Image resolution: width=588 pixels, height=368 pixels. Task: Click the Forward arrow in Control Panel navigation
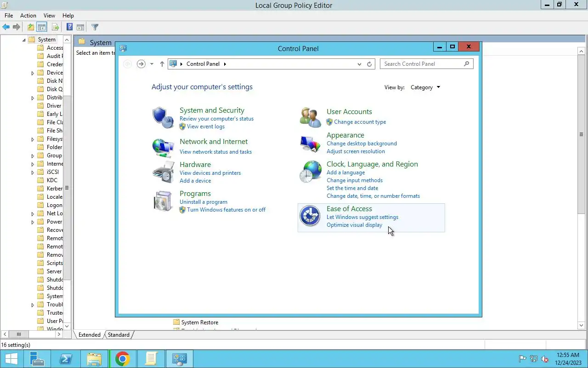(x=141, y=64)
